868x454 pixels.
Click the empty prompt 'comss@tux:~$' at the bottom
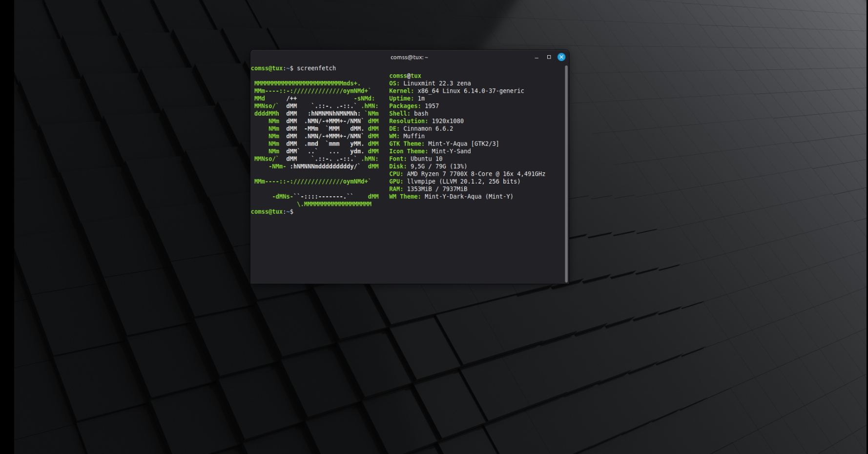coord(272,212)
